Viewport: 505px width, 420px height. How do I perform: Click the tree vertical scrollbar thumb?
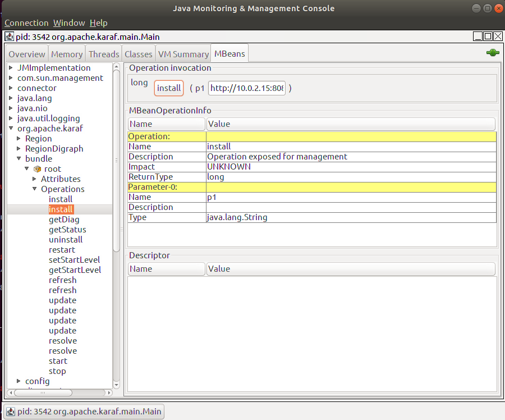pyautogui.click(x=117, y=161)
